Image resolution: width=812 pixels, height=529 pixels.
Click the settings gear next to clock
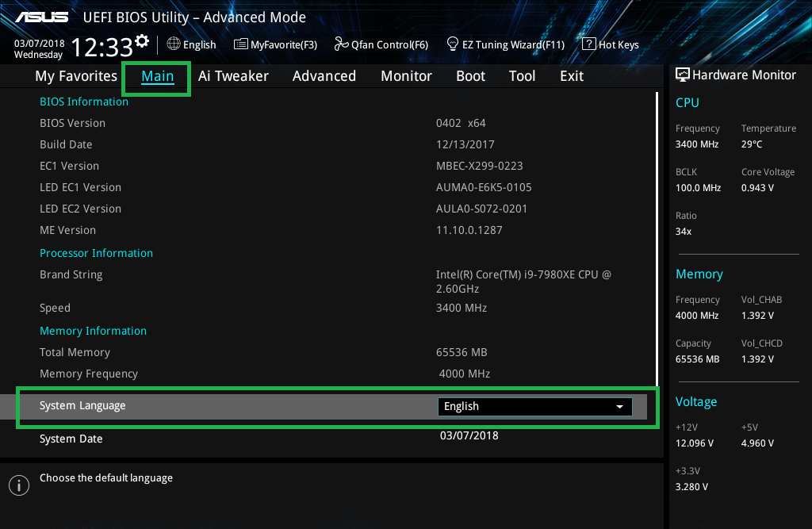142,41
